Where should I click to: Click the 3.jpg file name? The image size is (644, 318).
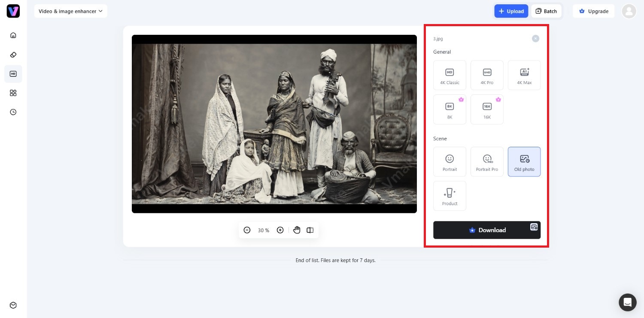[x=438, y=39]
